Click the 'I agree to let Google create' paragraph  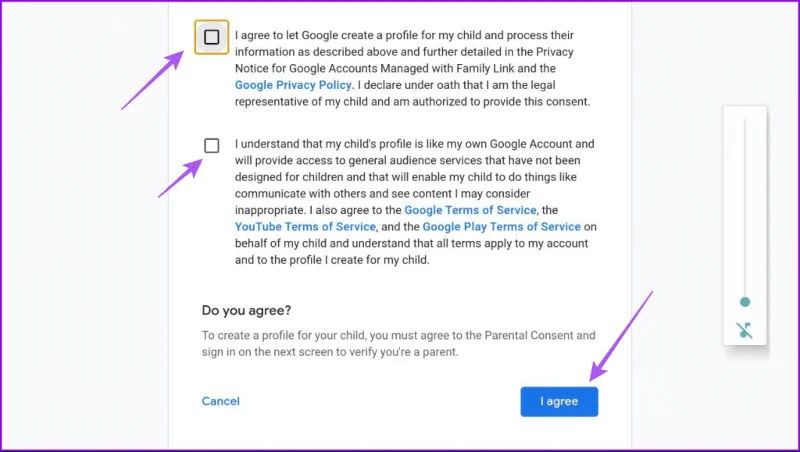[x=413, y=68]
